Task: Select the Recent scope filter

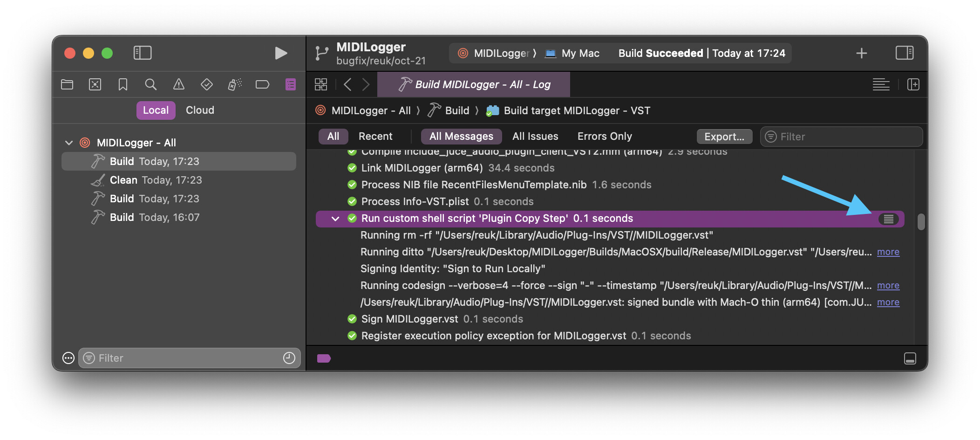Action: click(375, 137)
